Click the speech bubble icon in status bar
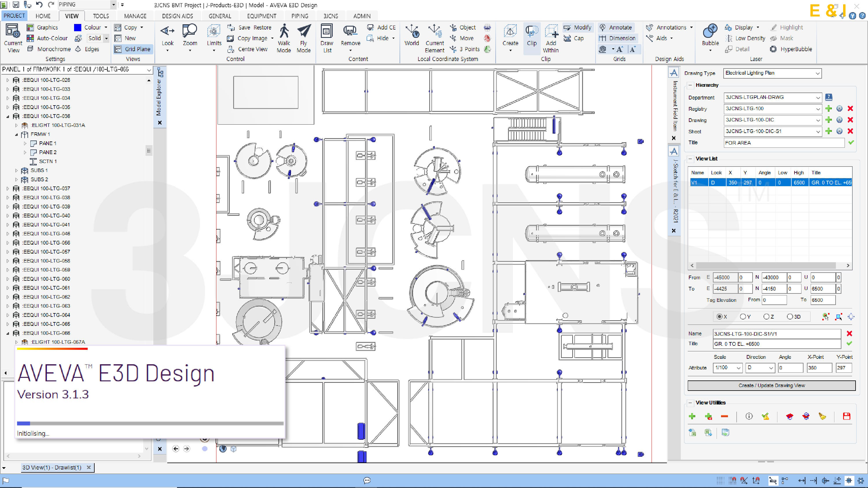This screenshot has height=488, width=868. click(x=367, y=480)
